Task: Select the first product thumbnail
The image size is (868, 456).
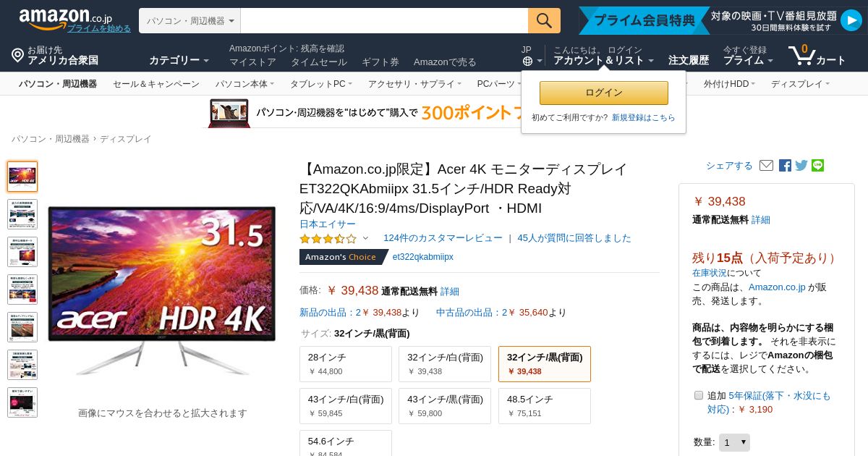Action: click(x=22, y=177)
